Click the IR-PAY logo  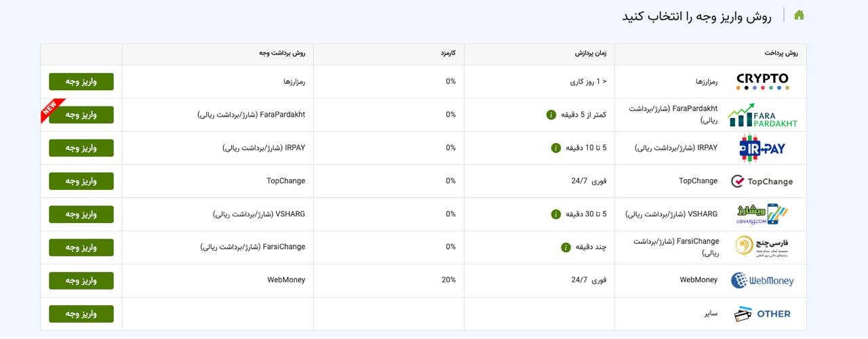coord(762,148)
